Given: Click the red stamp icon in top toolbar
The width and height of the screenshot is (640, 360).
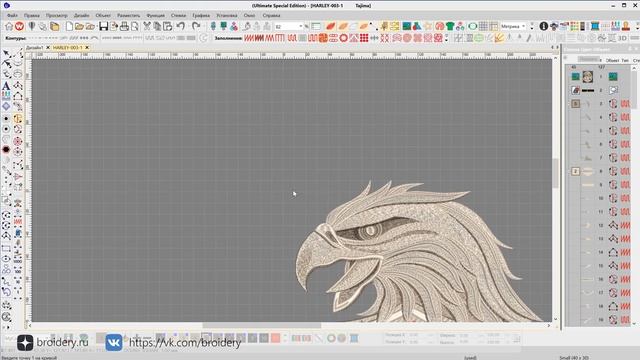Looking at the screenshot, I should pyautogui.click(x=625, y=26).
